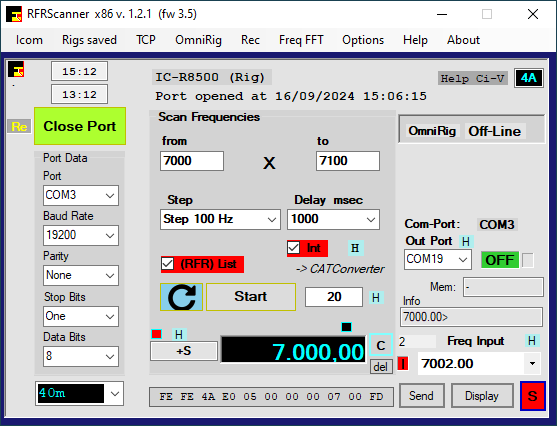Viewport: 557px width, 426px height.
Task: Click the red square above +S button
Action: point(157,334)
